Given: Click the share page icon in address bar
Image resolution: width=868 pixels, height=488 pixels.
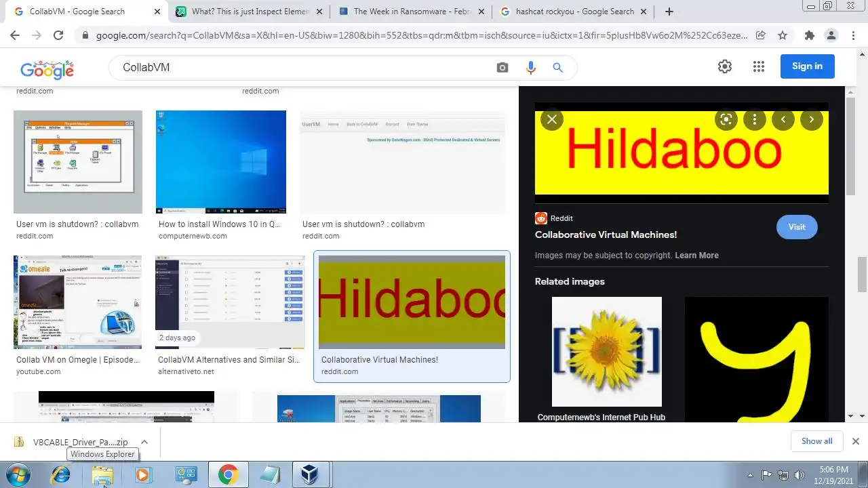Looking at the screenshot, I should [x=761, y=35].
